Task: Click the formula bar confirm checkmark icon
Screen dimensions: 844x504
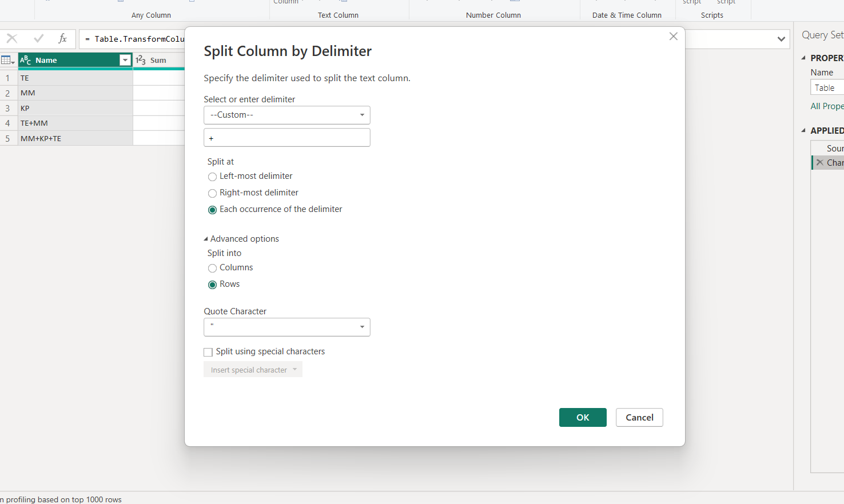Action: coord(39,39)
